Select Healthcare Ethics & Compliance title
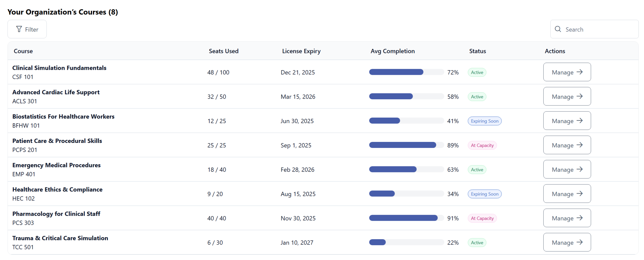644x260 pixels. [57, 190]
